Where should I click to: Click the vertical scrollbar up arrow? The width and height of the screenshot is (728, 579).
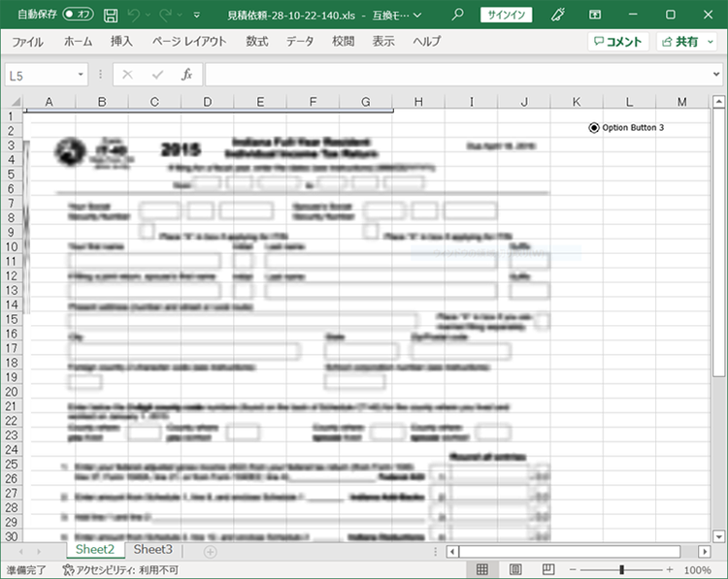point(718,102)
